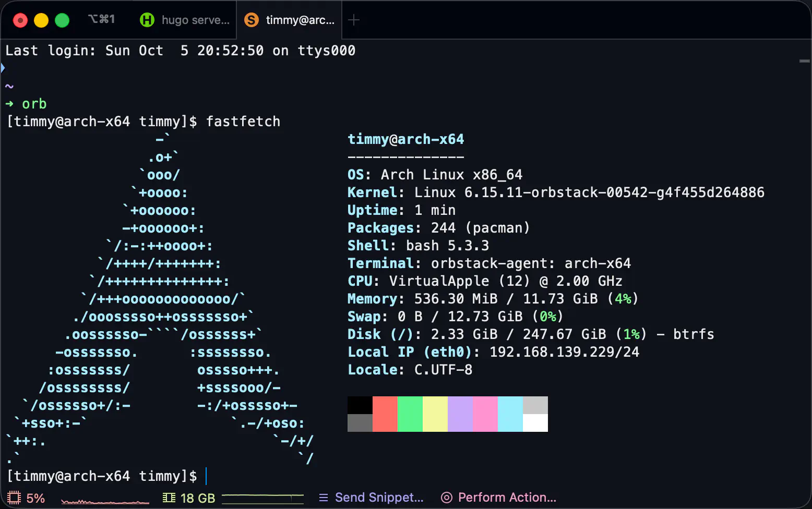Click the CPU chip icon in status bar

(x=14, y=498)
